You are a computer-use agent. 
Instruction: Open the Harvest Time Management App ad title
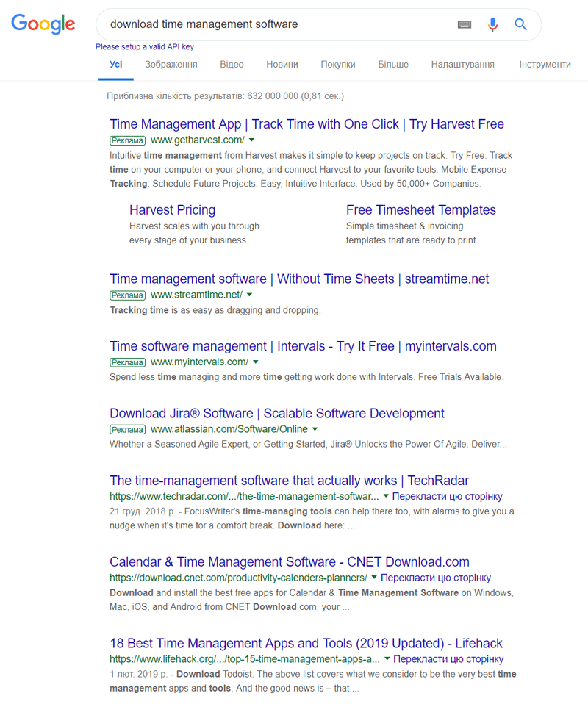[x=306, y=124]
